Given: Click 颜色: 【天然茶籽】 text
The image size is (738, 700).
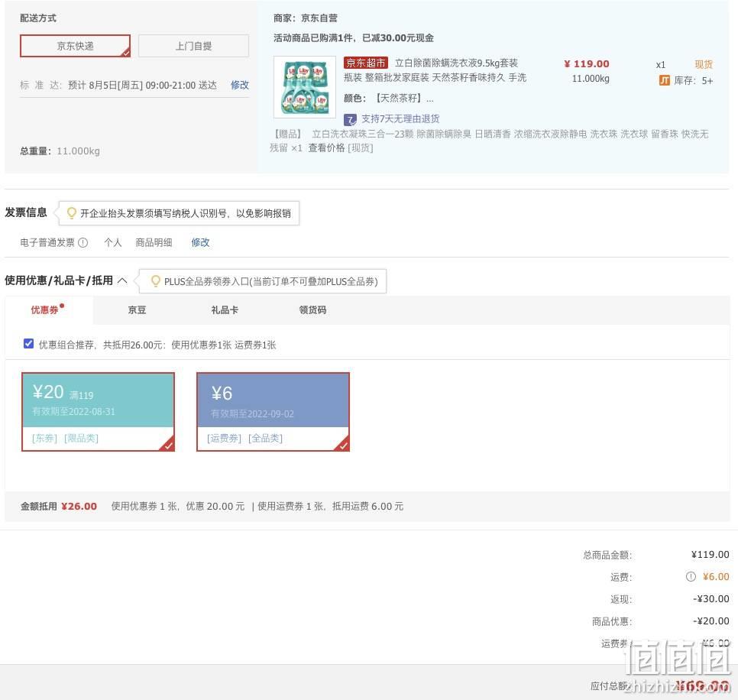Looking at the screenshot, I should [389, 99].
